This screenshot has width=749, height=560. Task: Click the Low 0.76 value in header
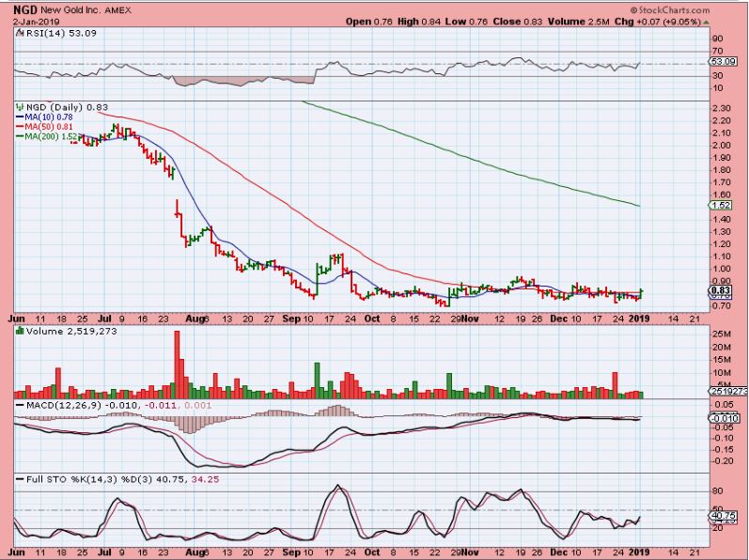(x=467, y=22)
